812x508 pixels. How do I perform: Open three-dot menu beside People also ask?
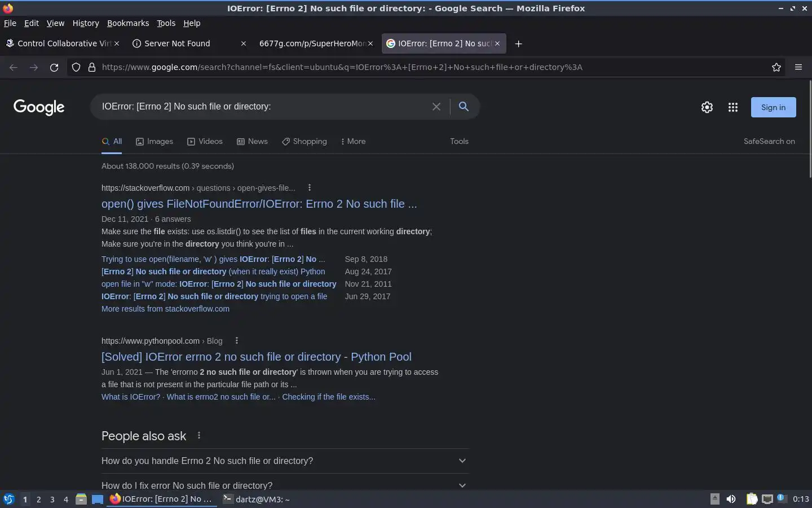pos(199,435)
